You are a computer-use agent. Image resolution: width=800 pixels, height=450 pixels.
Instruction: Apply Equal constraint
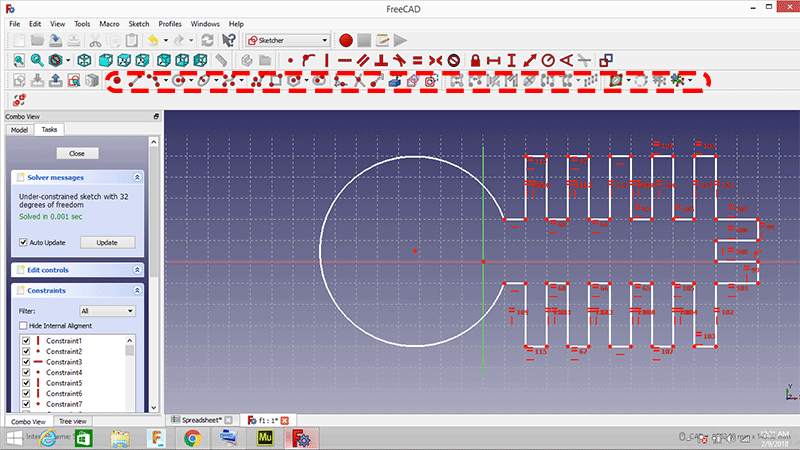point(417,61)
